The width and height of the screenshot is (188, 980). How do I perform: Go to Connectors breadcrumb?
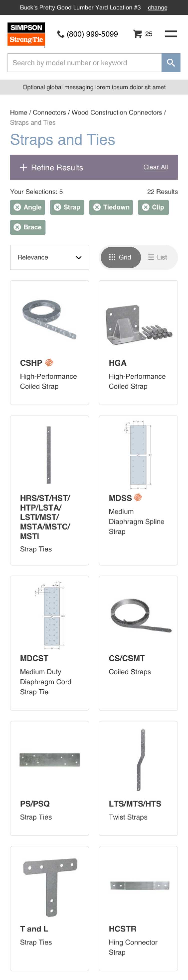[x=49, y=113]
